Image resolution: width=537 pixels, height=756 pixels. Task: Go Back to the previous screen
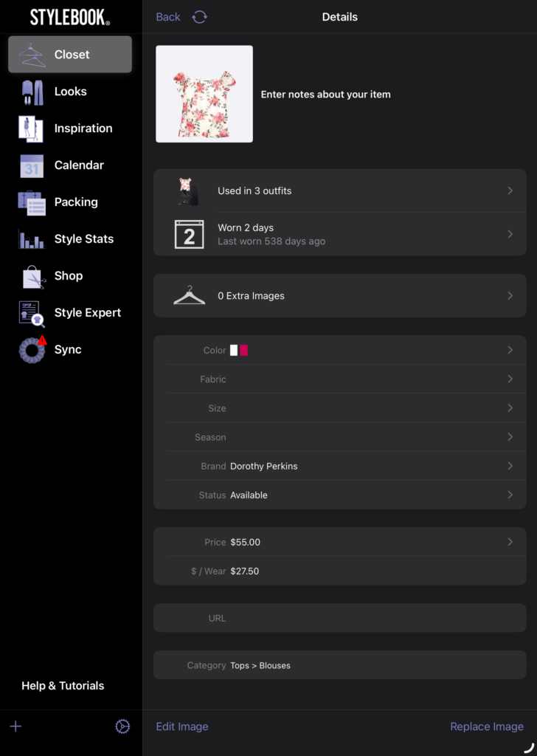[x=168, y=17]
